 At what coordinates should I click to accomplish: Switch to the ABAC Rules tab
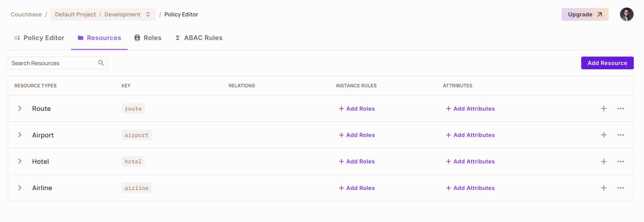pos(199,38)
